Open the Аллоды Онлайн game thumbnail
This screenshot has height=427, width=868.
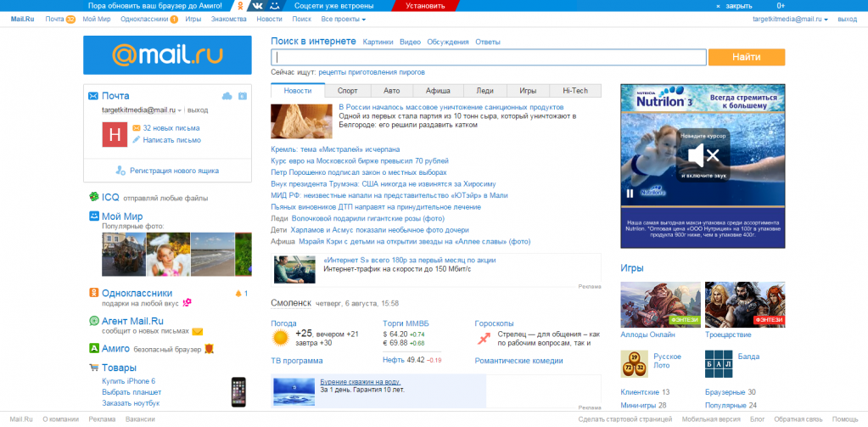(x=660, y=305)
